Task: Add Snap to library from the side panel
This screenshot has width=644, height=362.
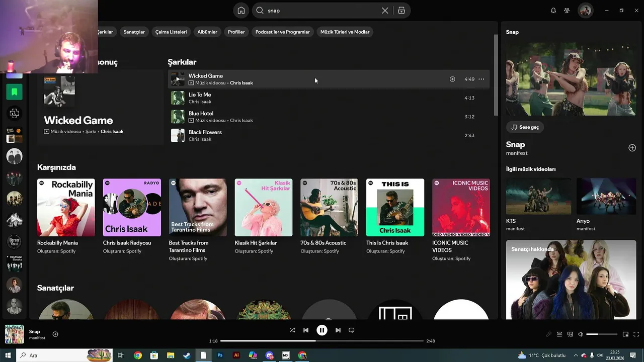Action: pos(632,148)
